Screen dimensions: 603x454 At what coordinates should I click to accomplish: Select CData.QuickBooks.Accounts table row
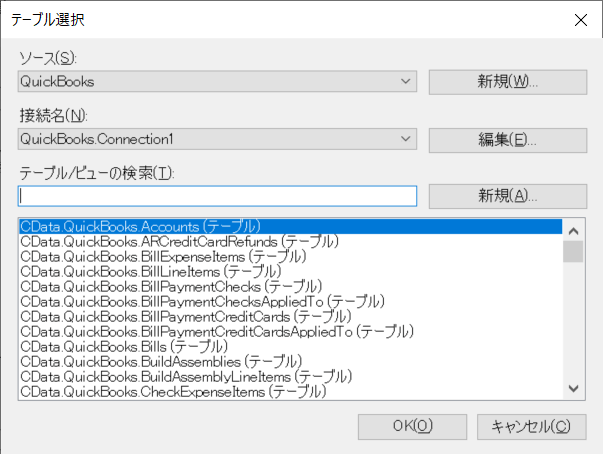click(x=291, y=226)
